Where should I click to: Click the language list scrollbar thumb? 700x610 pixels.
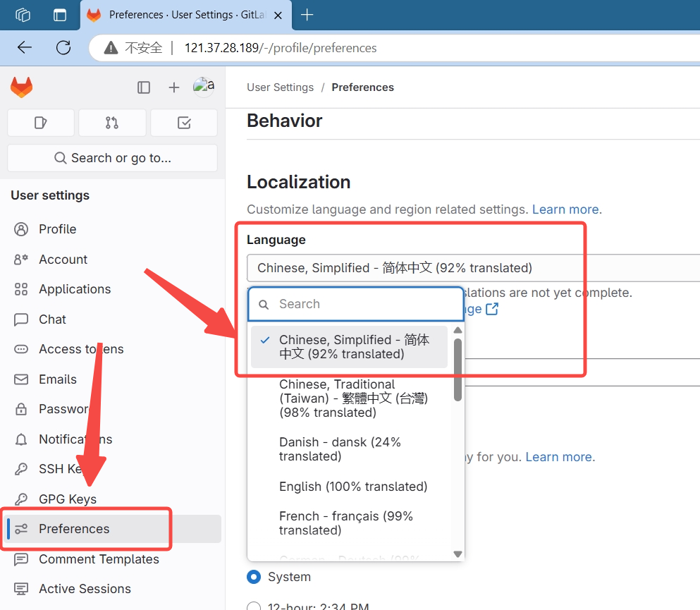pos(458,370)
